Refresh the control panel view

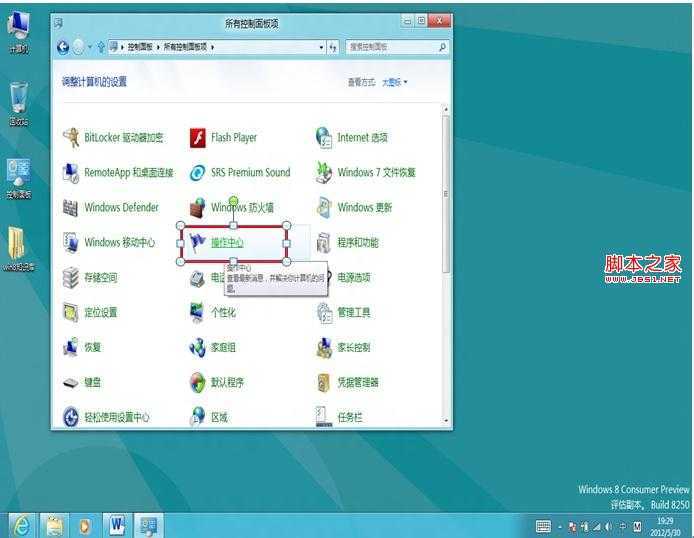[x=333, y=47]
